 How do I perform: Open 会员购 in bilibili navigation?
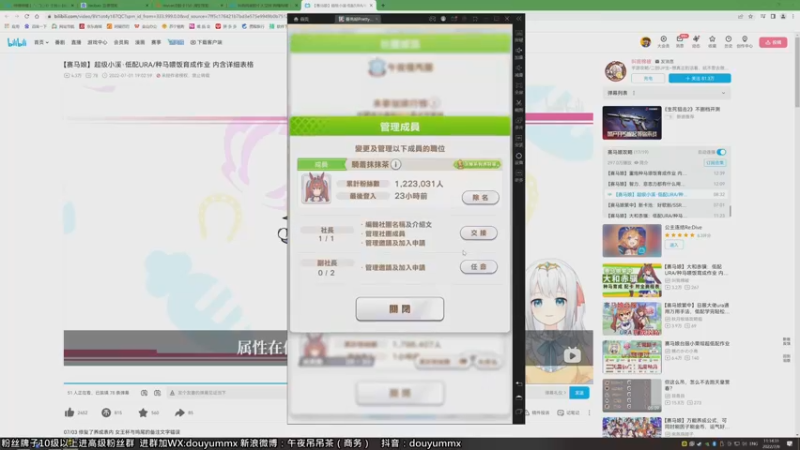[121, 42]
